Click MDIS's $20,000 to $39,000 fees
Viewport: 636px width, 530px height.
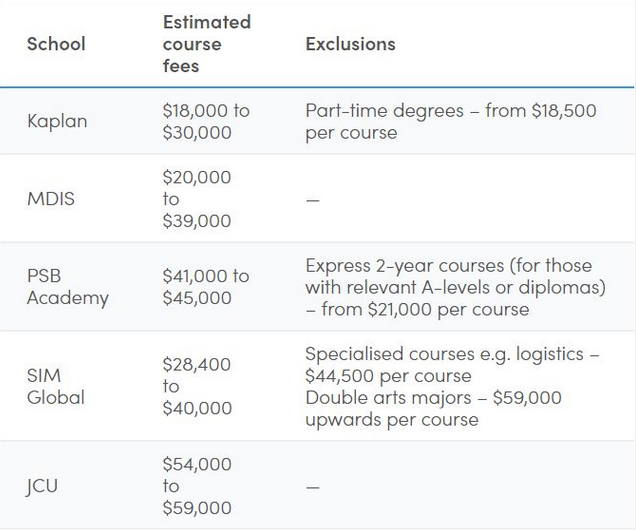(x=197, y=199)
